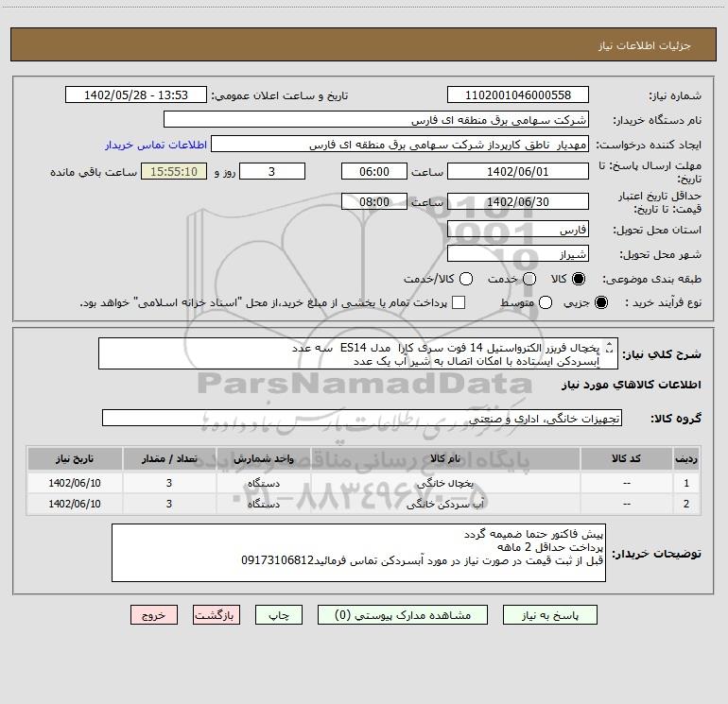Screen dimensions: 728x704
Task: Click the announcement date-time field
Action: click(135, 95)
